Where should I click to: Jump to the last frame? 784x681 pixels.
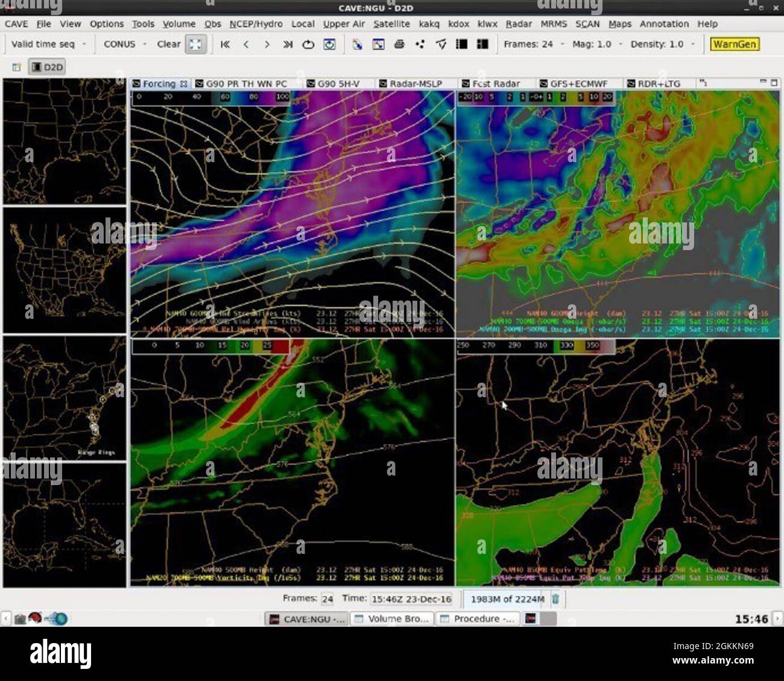pyautogui.click(x=288, y=44)
